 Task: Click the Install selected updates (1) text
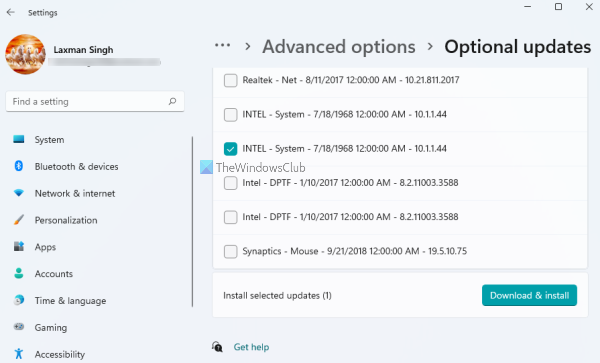[x=277, y=295]
